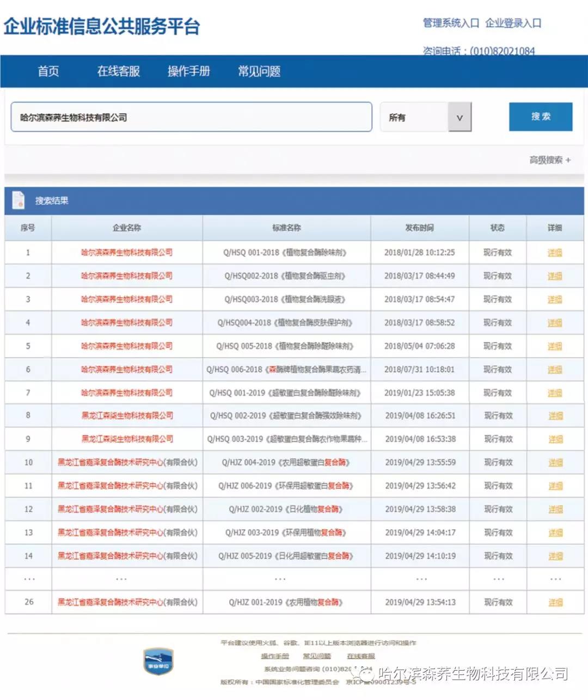
Task: Select standard Q/HJZ 006-2019 环保用超敏蛋白复合酶
Action: (286, 486)
